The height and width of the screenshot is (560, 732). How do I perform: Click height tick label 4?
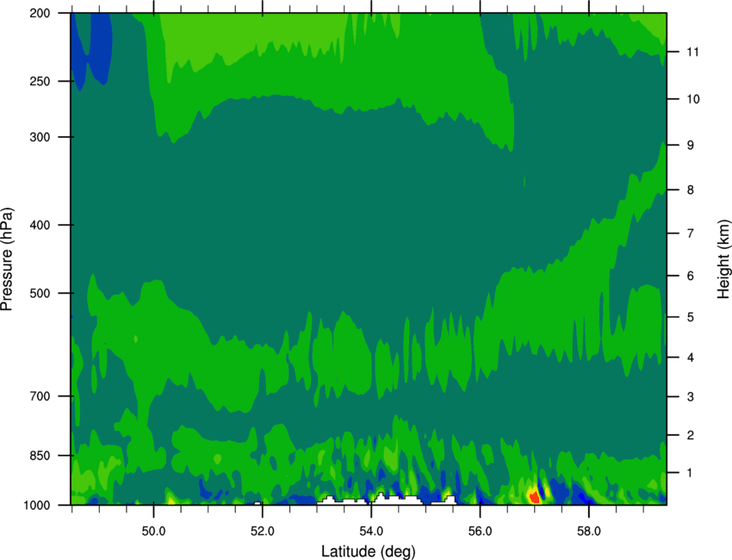click(x=691, y=358)
